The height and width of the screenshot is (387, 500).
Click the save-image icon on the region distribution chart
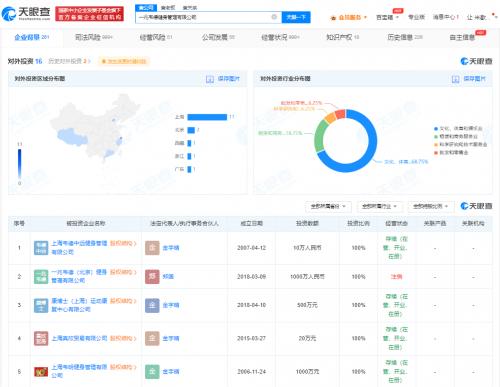click(210, 79)
